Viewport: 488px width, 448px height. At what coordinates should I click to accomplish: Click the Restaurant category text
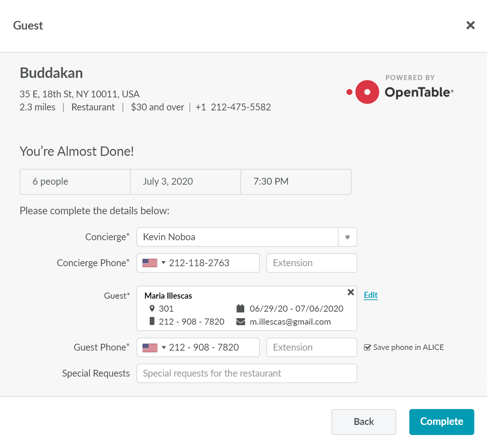point(93,107)
